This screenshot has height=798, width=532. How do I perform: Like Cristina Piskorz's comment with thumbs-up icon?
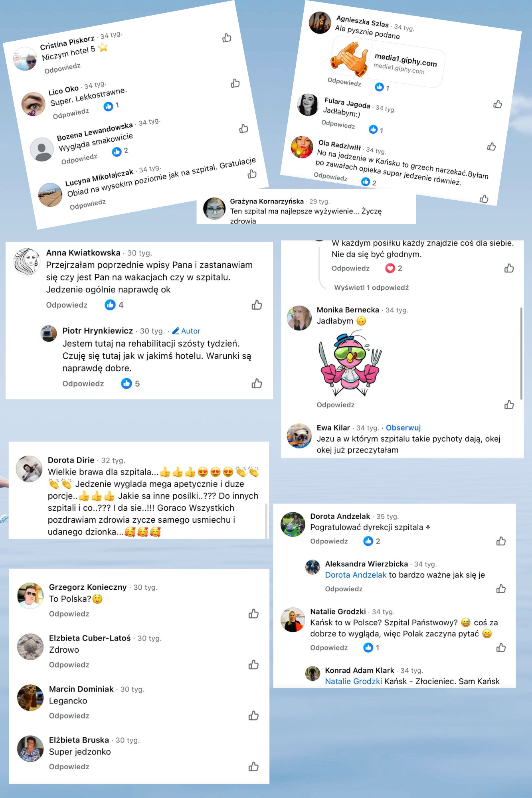pyautogui.click(x=227, y=38)
